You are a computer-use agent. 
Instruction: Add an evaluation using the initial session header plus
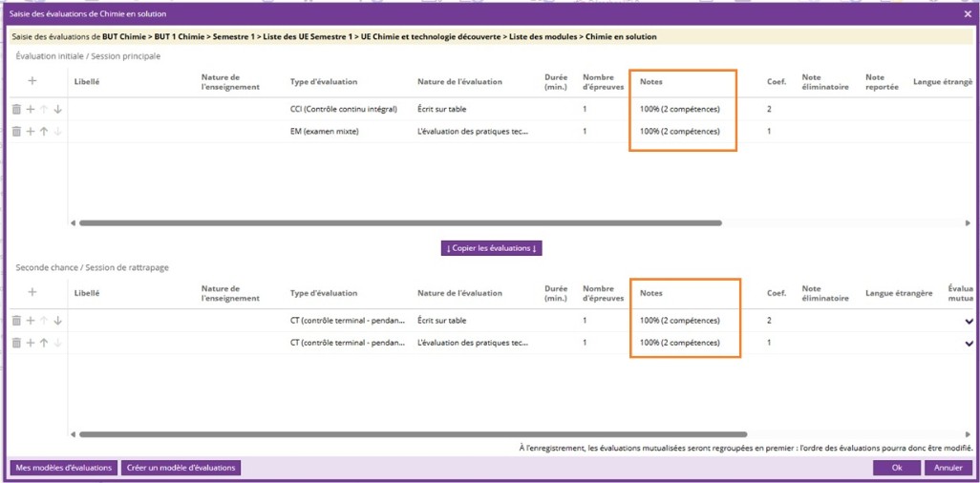32,80
